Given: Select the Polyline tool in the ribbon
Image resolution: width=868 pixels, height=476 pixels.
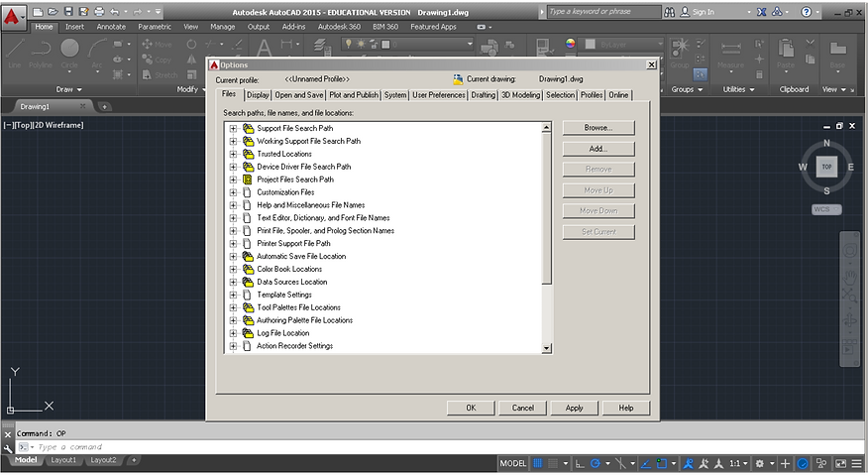Looking at the screenshot, I should (41, 54).
